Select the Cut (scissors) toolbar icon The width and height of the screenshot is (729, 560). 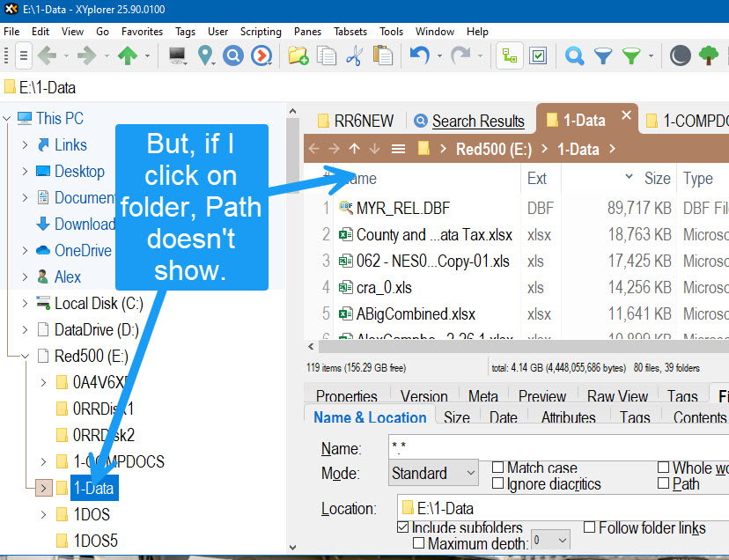[x=354, y=55]
